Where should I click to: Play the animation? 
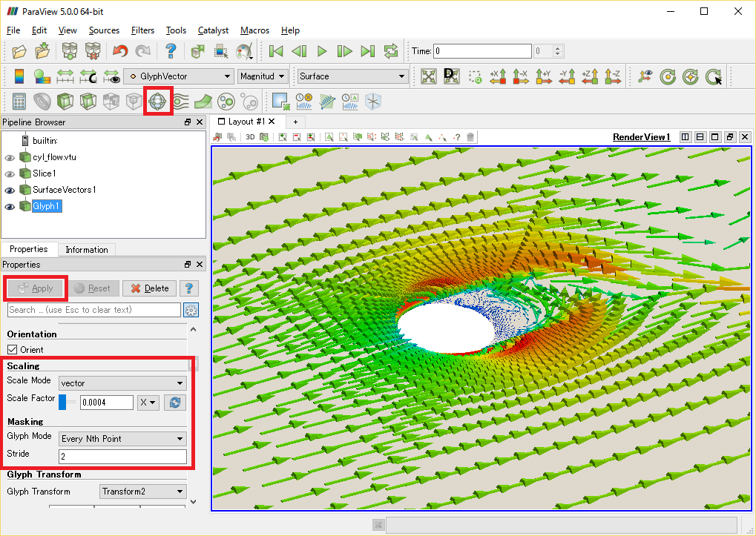point(321,50)
